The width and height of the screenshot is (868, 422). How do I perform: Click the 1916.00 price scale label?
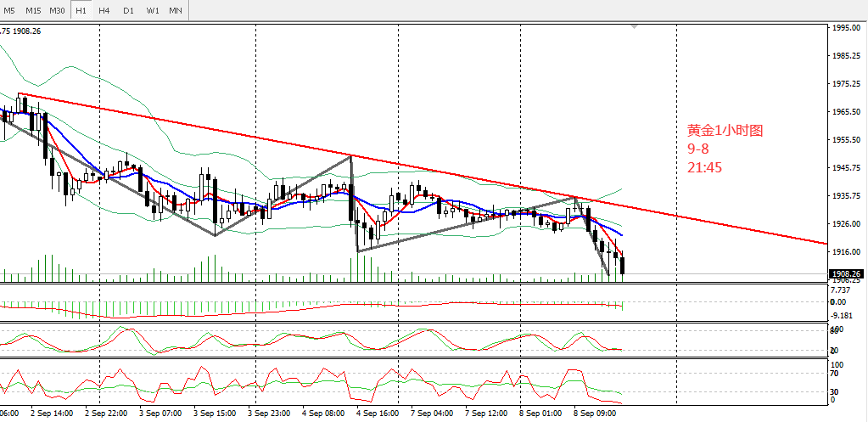tap(848, 251)
